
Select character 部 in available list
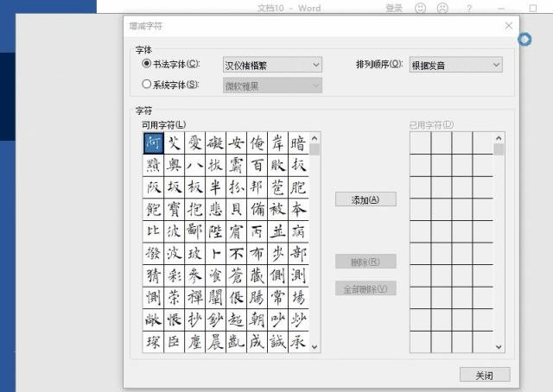(x=298, y=254)
